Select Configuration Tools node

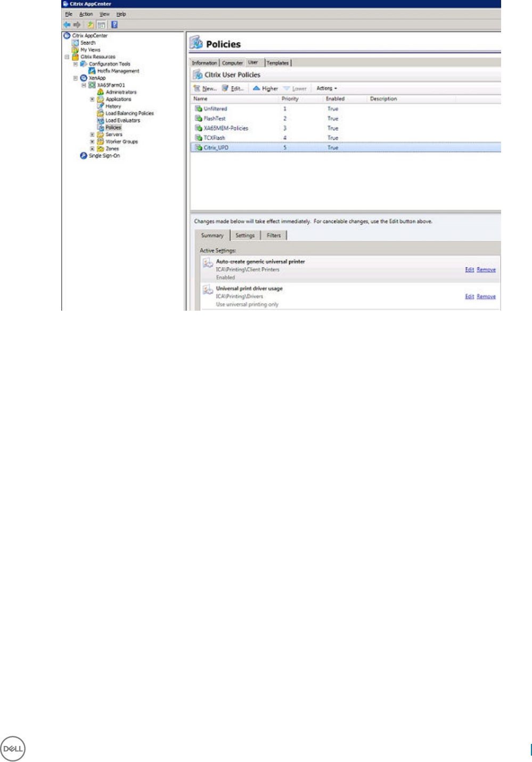pos(109,64)
